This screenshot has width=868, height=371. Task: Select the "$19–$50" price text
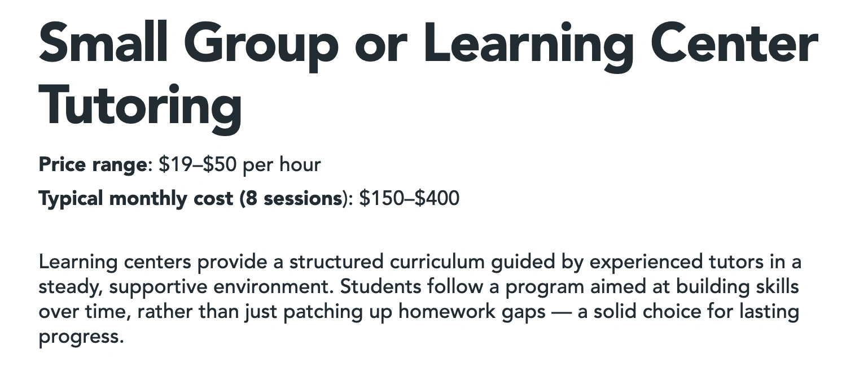(192, 165)
